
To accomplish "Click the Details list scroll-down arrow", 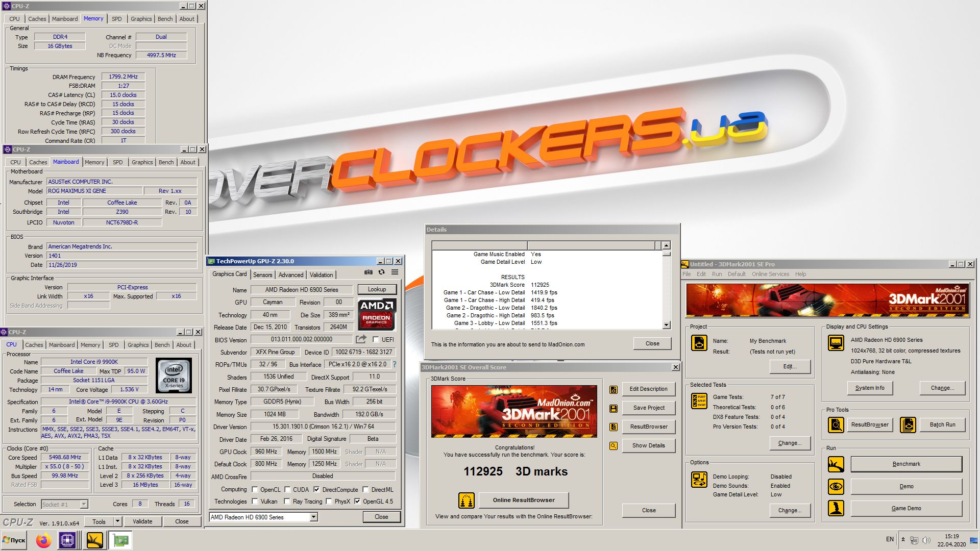I will (x=666, y=325).
